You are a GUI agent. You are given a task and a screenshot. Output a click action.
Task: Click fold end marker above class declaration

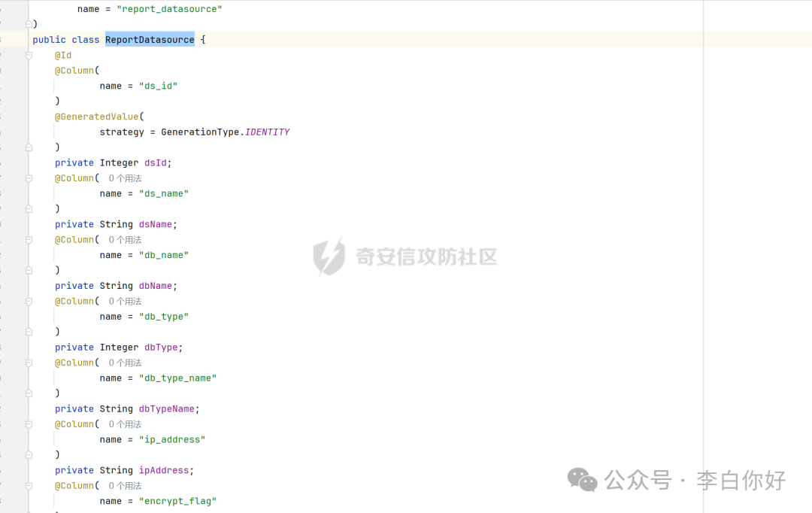point(29,24)
